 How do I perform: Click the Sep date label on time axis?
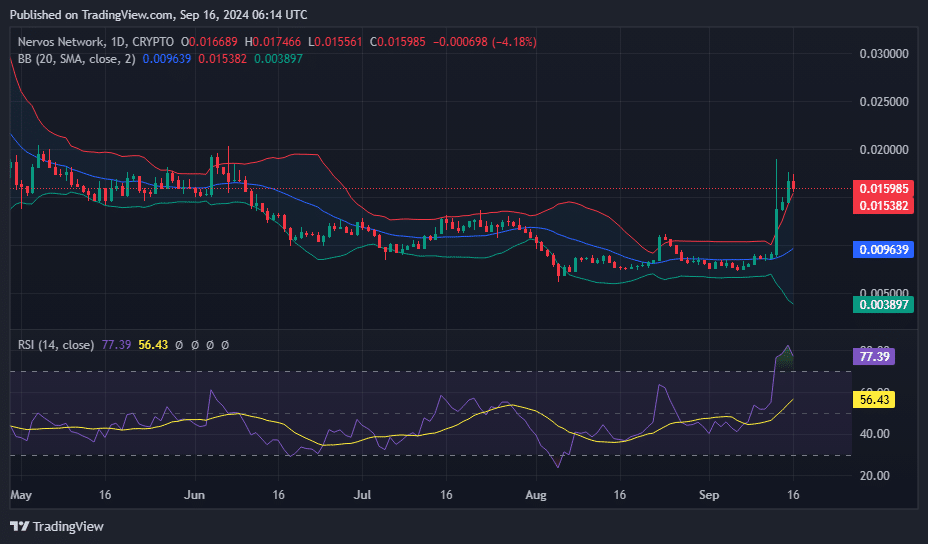[709, 495]
